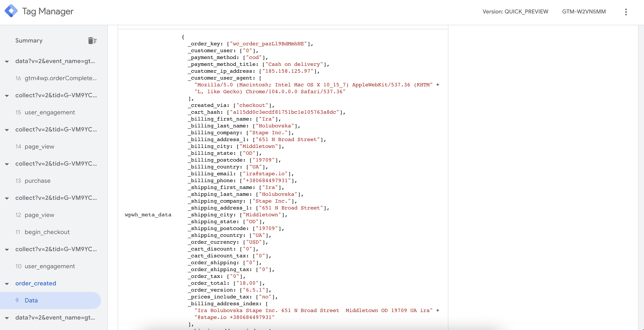Click the billing phone +380684497931
This screenshot has height=330, width=644.
(x=267, y=181)
